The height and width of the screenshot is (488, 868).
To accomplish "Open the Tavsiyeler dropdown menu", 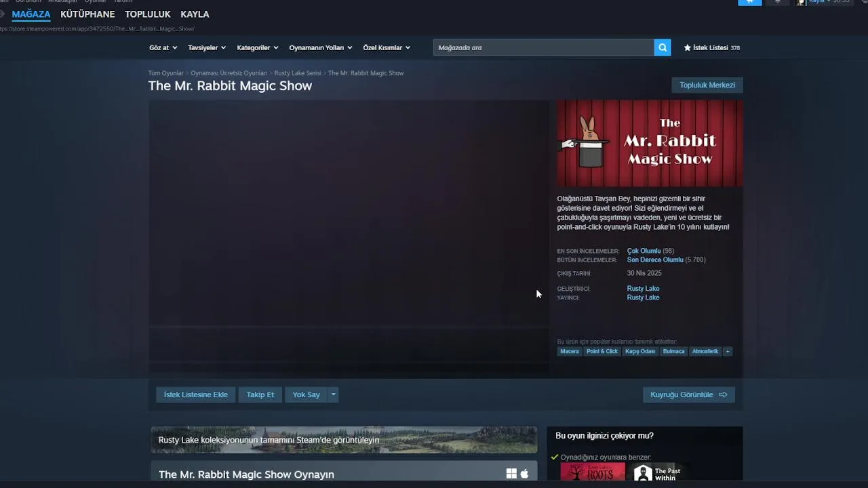I will pos(207,47).
